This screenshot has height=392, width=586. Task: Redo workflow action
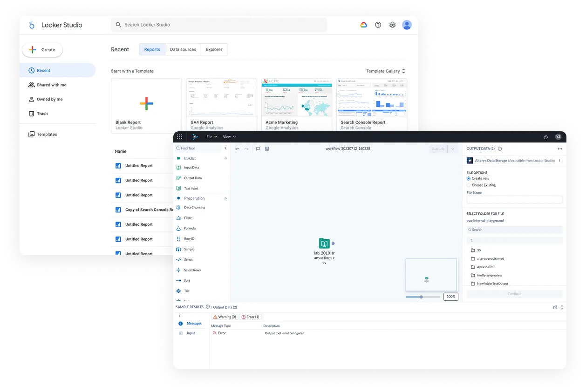(246, 149)
